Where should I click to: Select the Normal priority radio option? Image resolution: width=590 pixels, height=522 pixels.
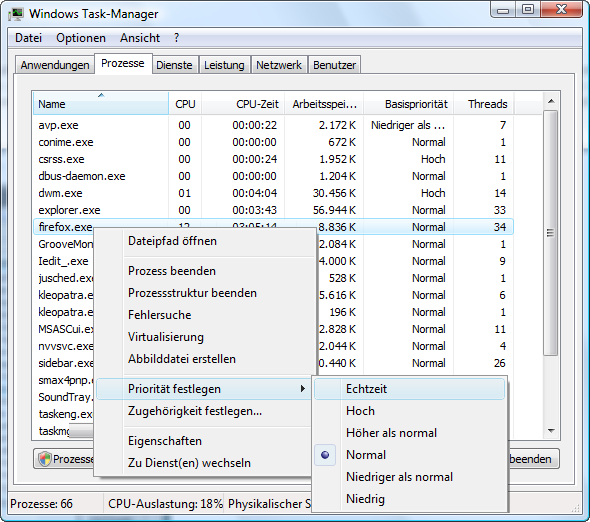tap(410, 455)
